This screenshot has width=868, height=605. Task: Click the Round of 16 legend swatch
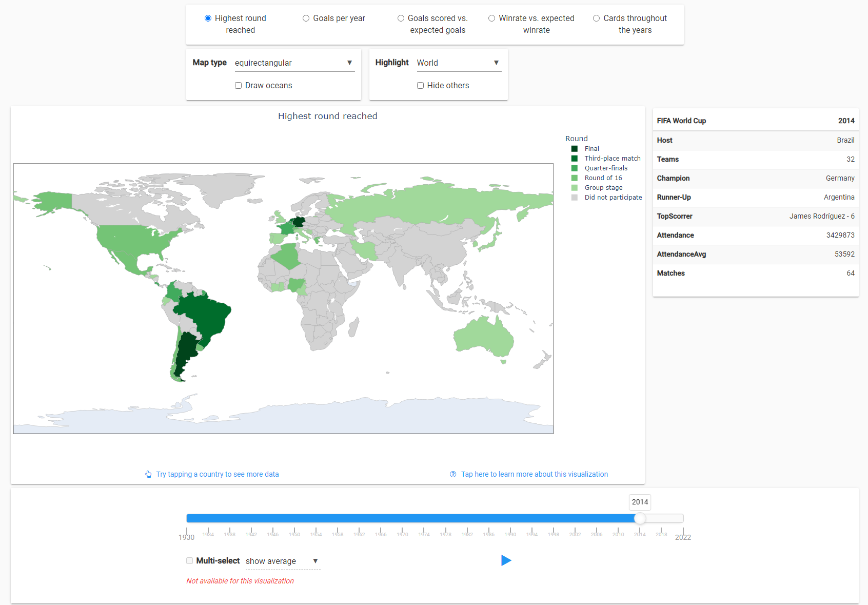click(x=575, y=178)
